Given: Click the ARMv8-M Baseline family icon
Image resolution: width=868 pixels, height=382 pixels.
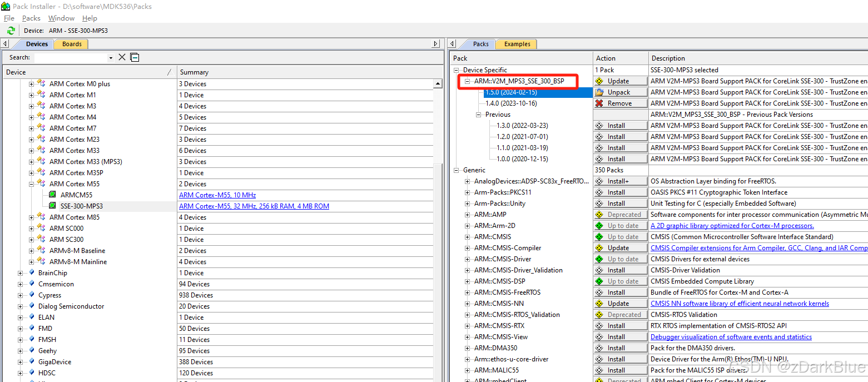Looking at the screenshot, I should [41, 250].
